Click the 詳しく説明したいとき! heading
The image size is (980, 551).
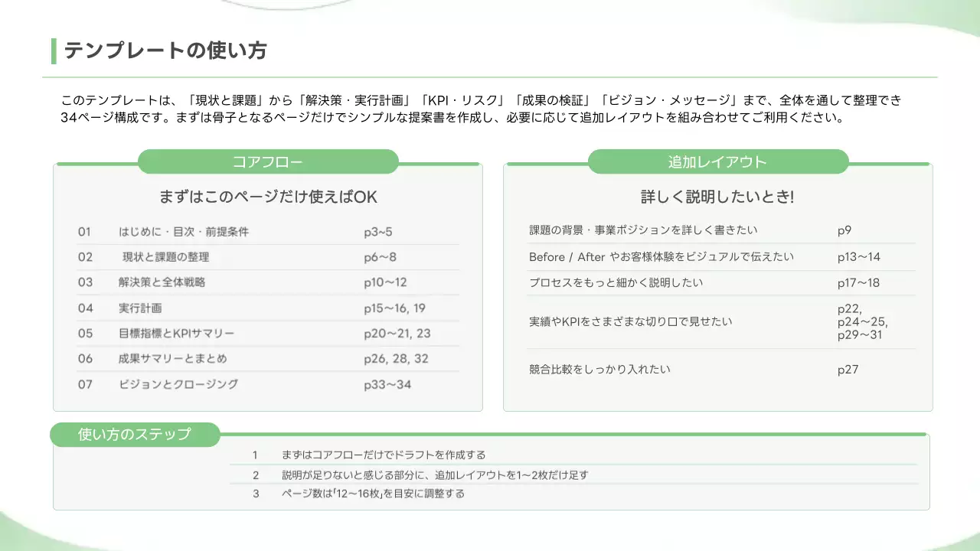click(718, 197)
